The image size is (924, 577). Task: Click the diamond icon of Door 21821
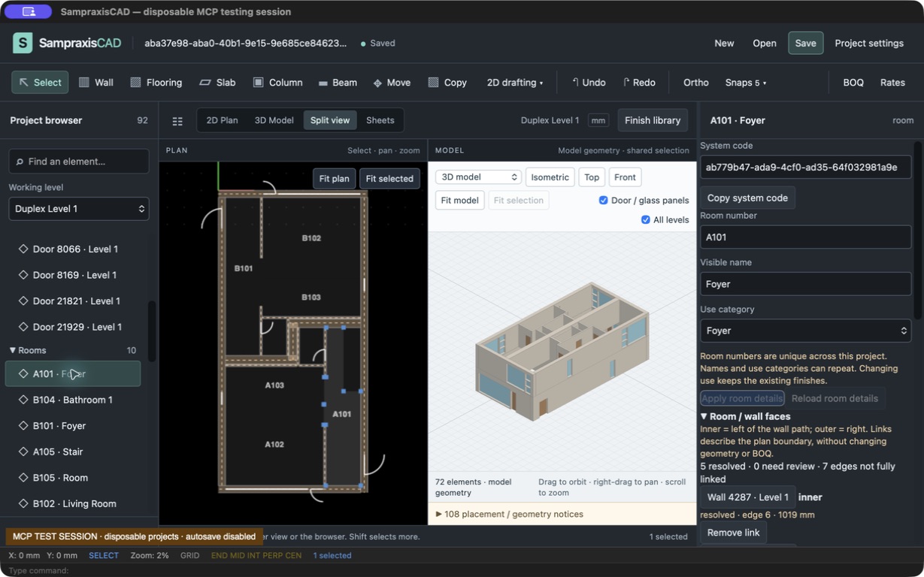[23, 301]
